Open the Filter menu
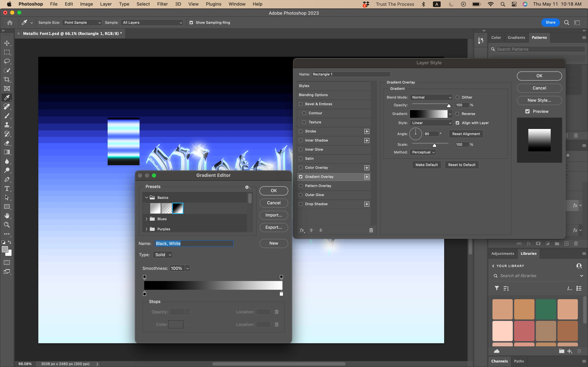The width and height of the screenshot is (588, 367). [162, 4]
